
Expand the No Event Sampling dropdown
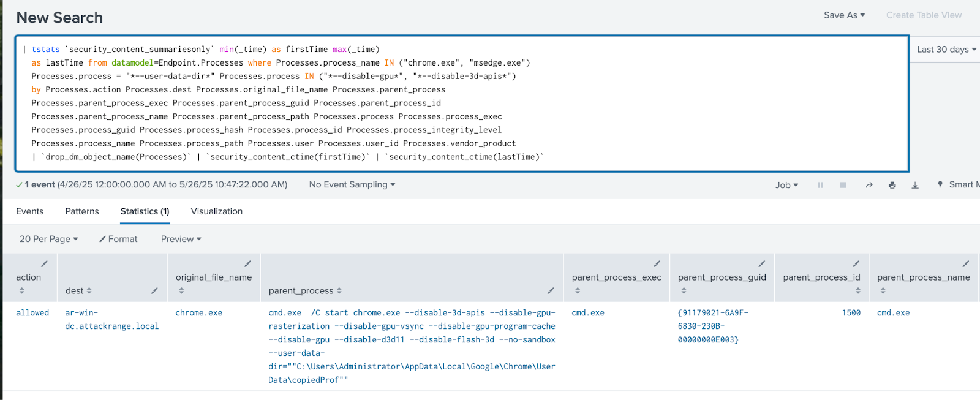click(352, 185)
